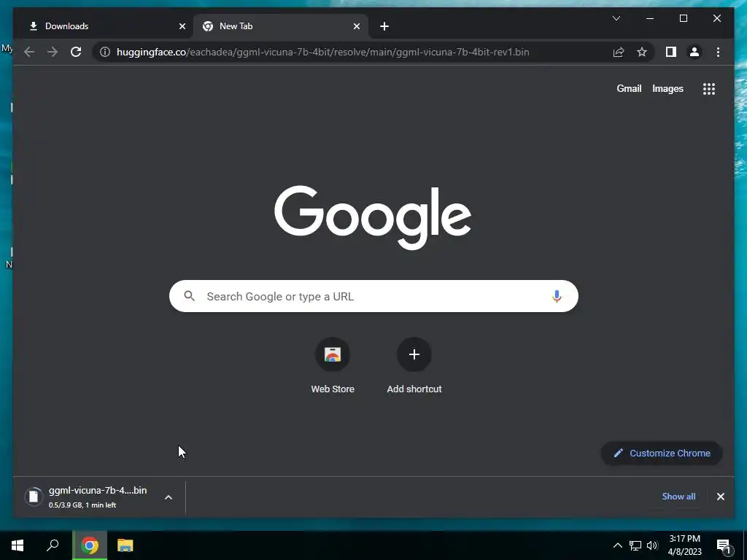Start voice search with microphone icon
The height and width of the screenshot is (560, 747).
click(557, 296)
